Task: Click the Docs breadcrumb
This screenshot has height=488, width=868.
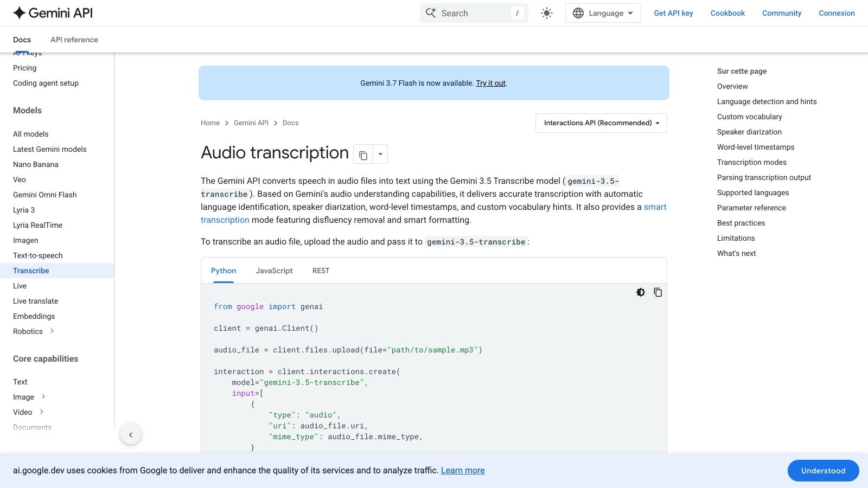Action: pyautogui.click(x=290, y=123)
